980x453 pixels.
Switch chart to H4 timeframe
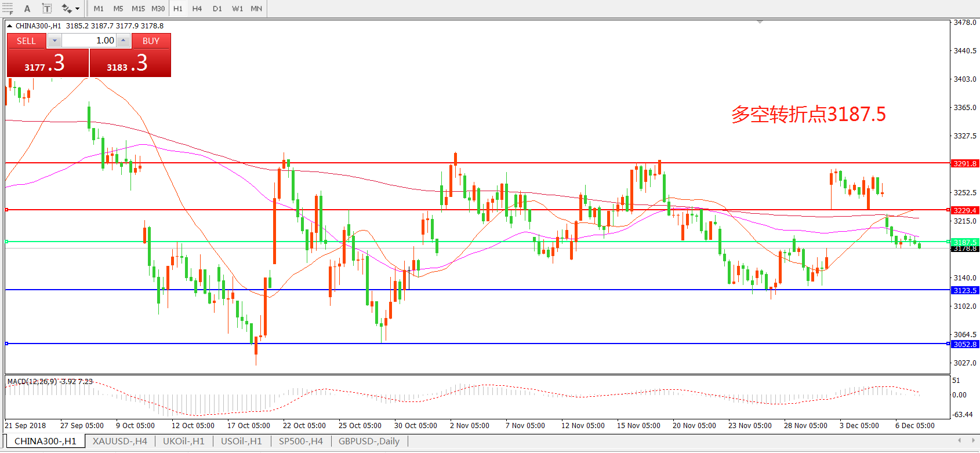point(197,9)
